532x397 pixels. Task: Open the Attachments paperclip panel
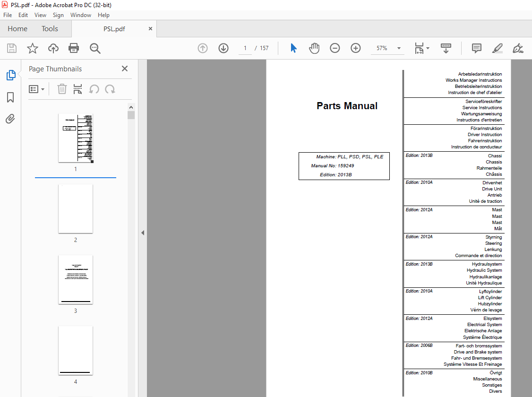point(10,119)
